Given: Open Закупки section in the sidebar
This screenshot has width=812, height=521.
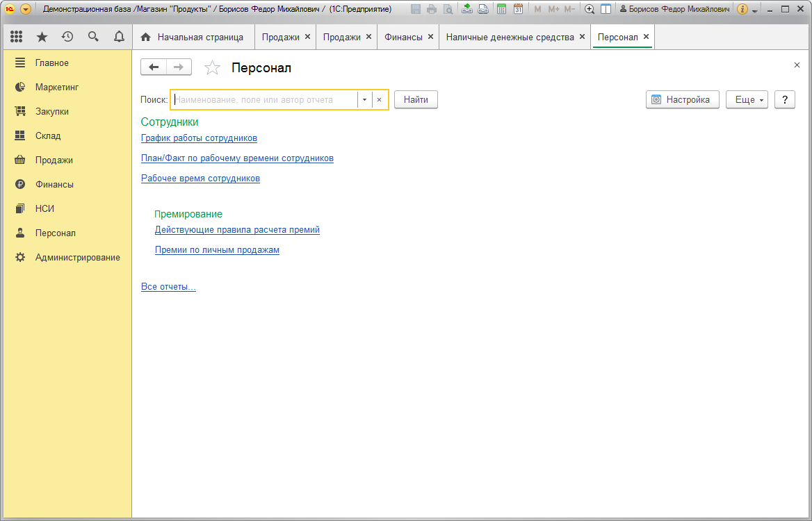Looking at the screenshot, I should point(67,112).
